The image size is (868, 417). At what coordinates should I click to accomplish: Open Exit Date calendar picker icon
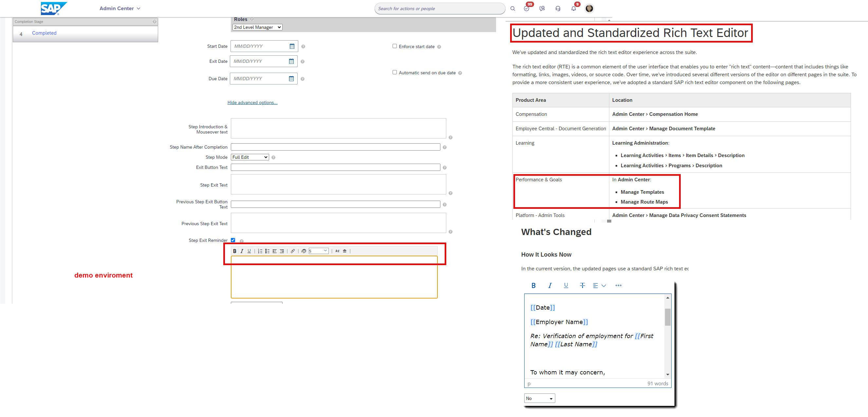[x=291, y=61]
